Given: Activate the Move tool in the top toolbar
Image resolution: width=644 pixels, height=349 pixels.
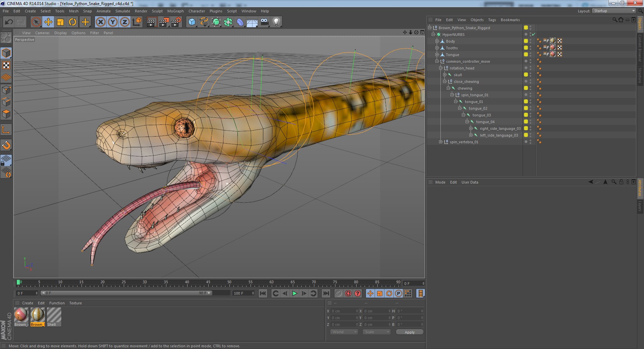Looking at the screenshot, I should 48,22.
